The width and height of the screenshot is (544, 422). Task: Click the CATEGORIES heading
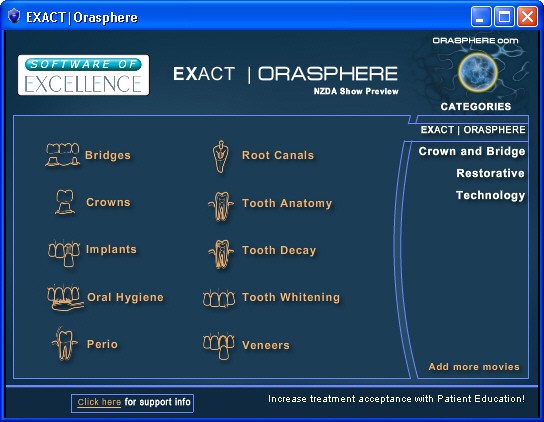pyautogui.click(x=476, y=106)
